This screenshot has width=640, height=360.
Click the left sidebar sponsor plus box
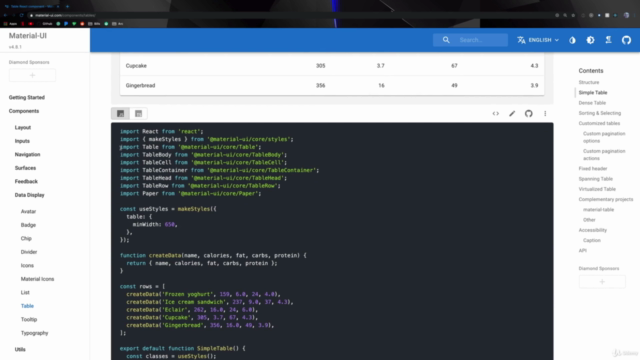tap(32, 75)
